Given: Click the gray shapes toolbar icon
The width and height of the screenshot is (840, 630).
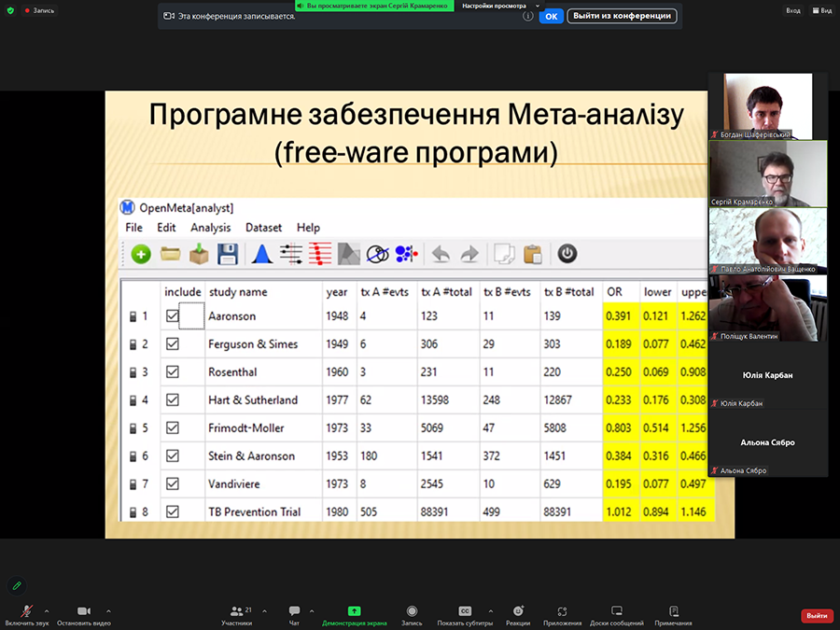Looking at the screenshot, I should (x=349, y=254).
